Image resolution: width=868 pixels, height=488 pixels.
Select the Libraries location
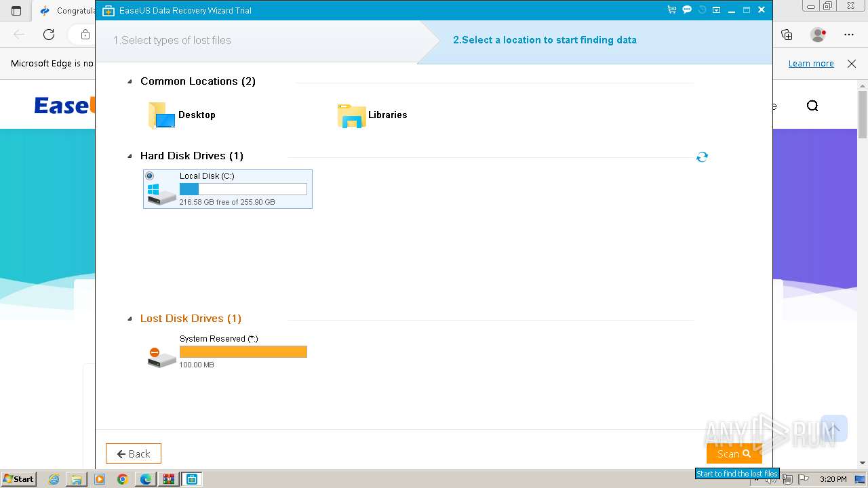coord(372,115)
